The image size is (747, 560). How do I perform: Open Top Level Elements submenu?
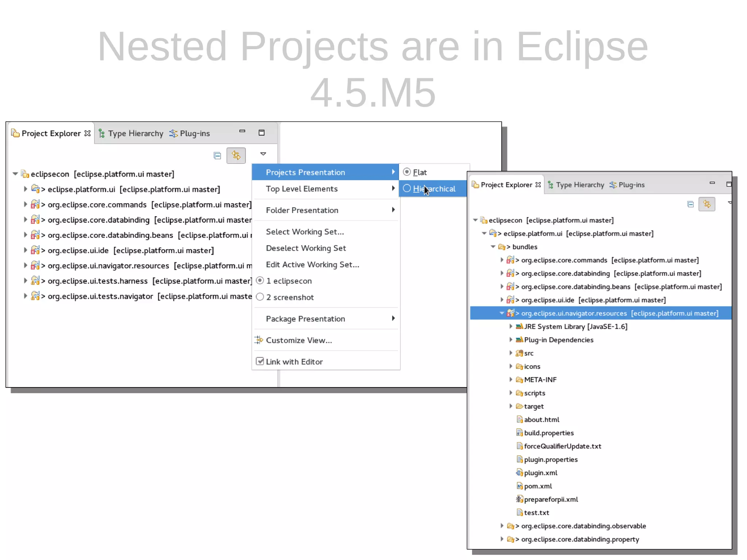[x=325, y=189]
